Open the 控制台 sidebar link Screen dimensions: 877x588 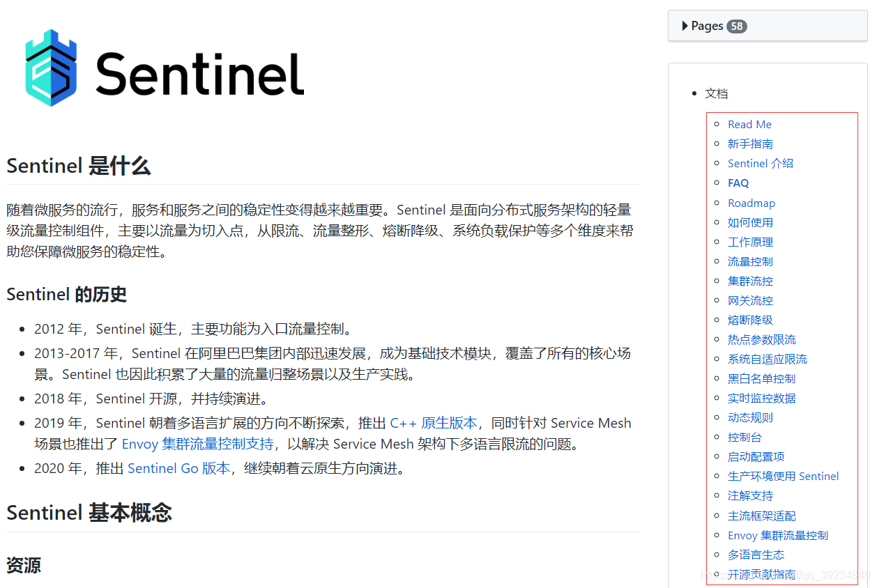[x=745, y=437]
